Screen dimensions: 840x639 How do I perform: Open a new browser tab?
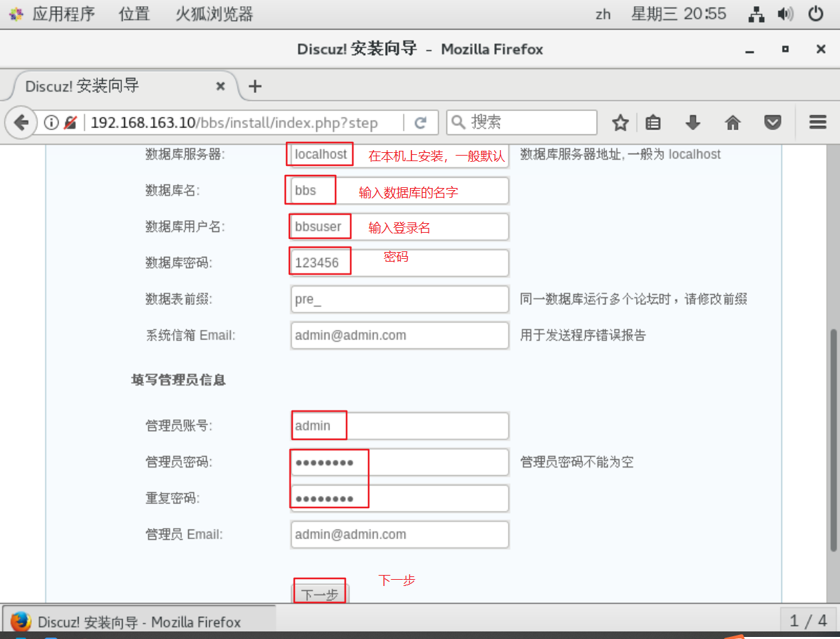[x=255, y=86]
